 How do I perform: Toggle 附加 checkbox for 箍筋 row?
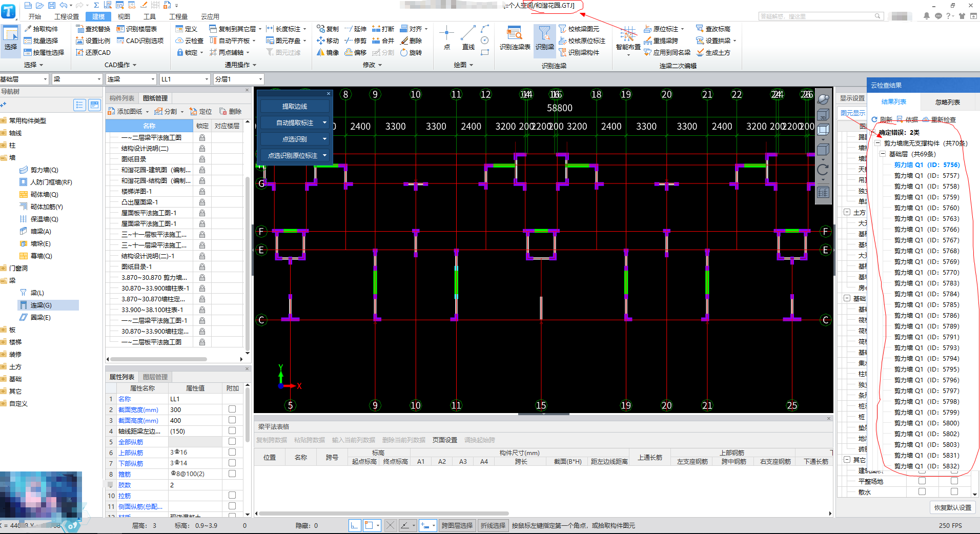coord(232,474)
